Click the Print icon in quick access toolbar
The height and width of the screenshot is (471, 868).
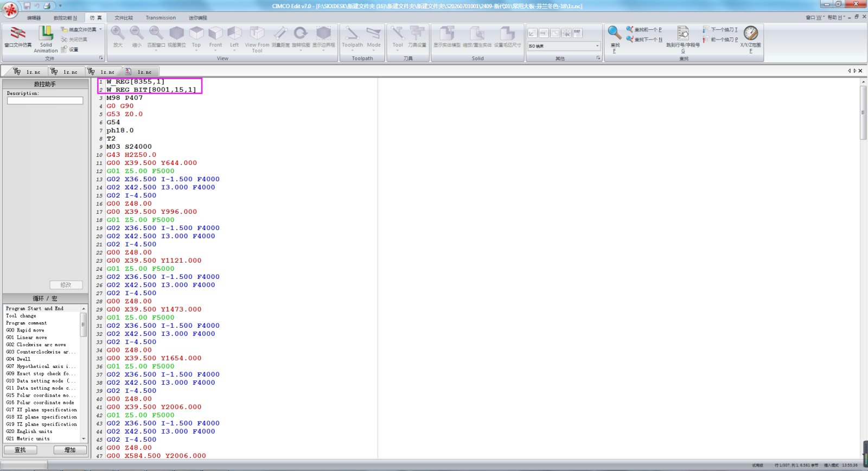point(47,6)
